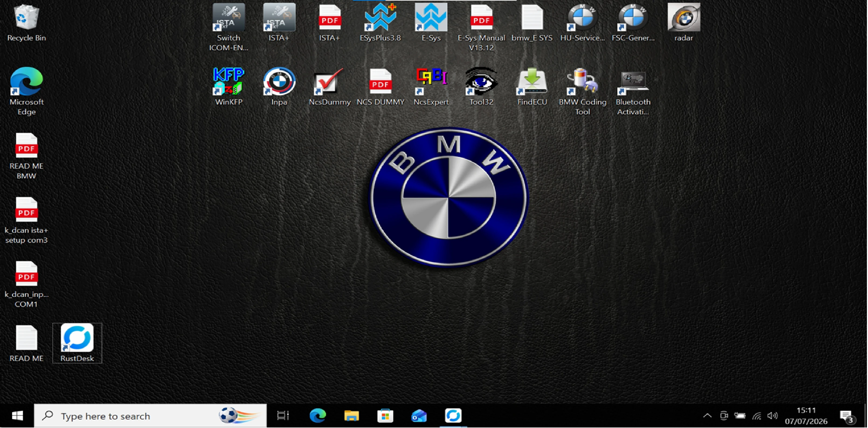
Task: Open the NCS DUMMY PDF file
Action: (381, 87)
